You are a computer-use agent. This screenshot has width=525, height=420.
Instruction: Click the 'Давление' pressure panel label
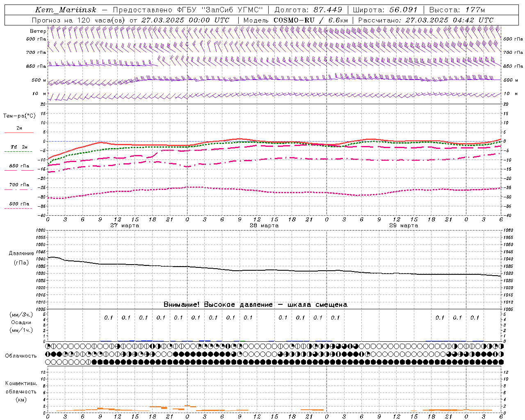(x=21, y=253)
